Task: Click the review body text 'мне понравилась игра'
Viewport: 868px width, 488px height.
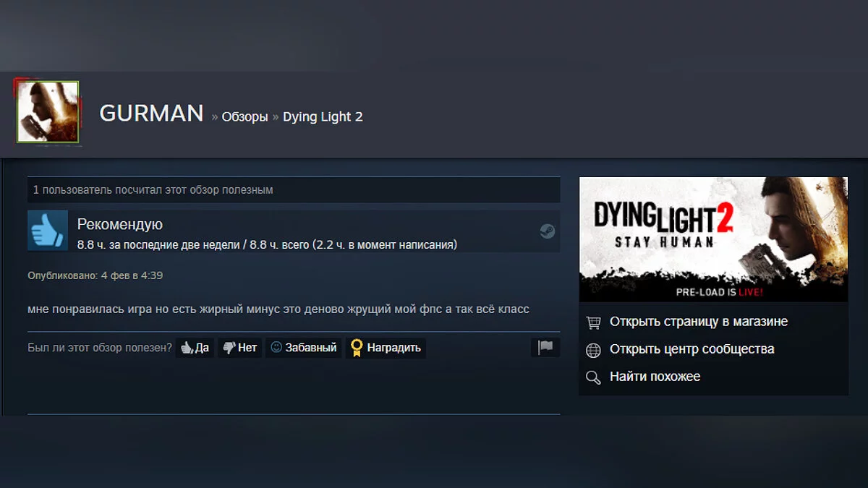Action: (90, 309)
